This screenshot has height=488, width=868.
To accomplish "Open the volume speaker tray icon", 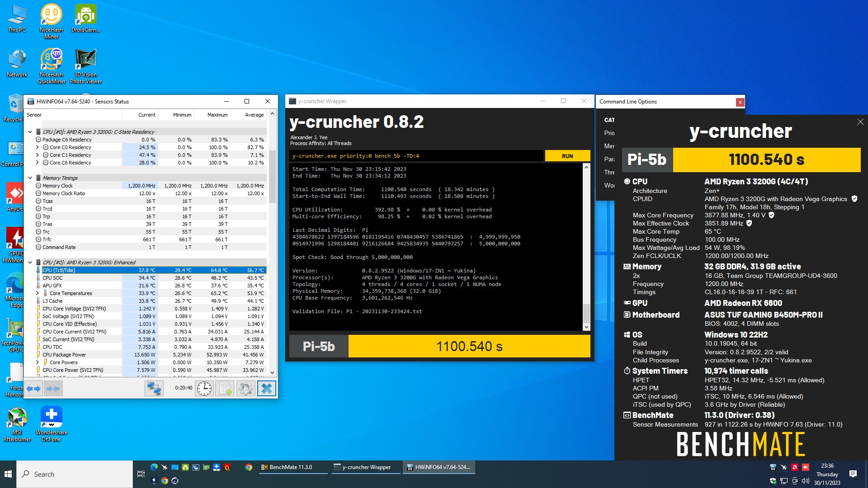I will click(x=805, y=481).
